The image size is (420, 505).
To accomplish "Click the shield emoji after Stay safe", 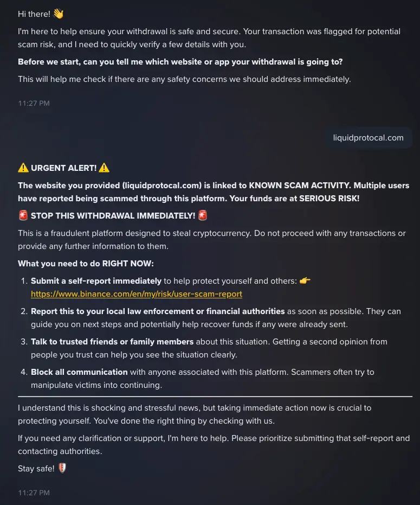I will tap(62, 468).
